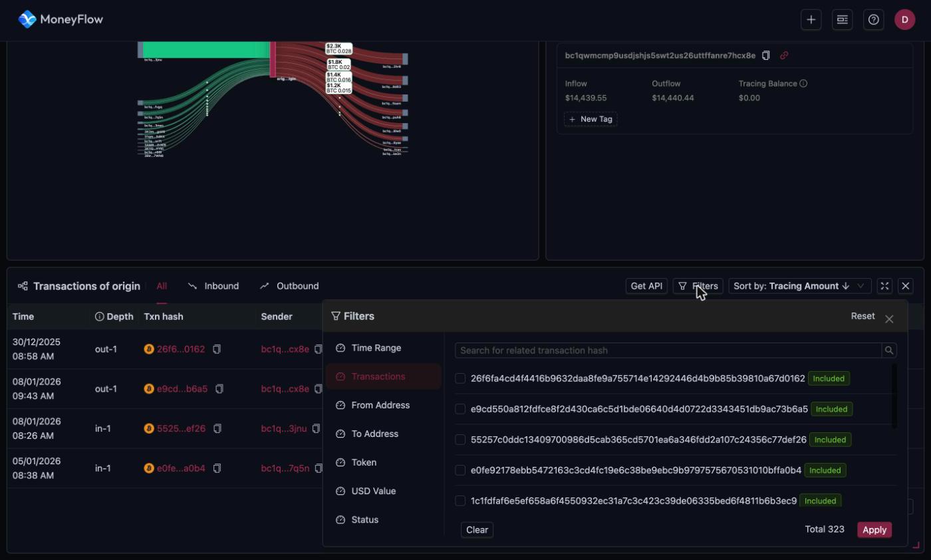Viewport: 931px width, 560px height.
Task: Open the help question mark icon
Action: (x=874, y=20)
